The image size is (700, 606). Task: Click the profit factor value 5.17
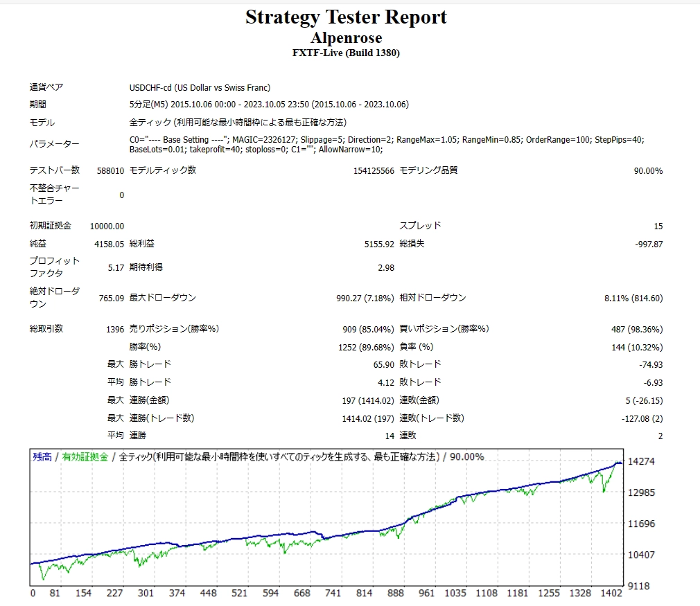point(116,268)
